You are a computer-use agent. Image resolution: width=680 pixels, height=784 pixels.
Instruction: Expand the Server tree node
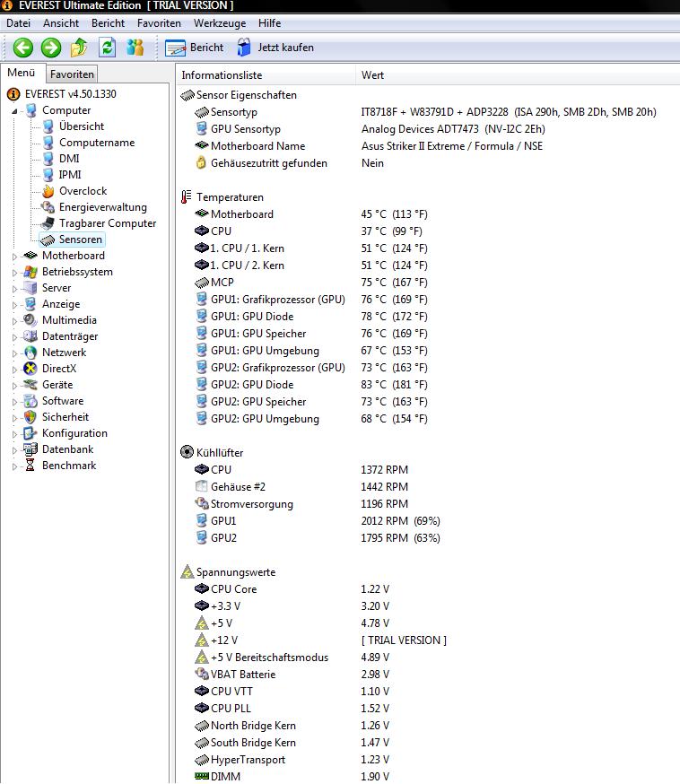tap(14, 289)
